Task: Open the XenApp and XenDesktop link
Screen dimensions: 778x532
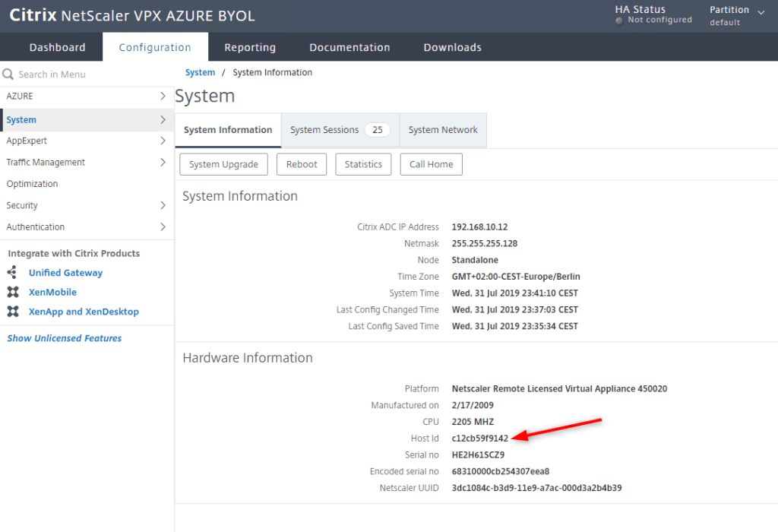Action: 84,311
